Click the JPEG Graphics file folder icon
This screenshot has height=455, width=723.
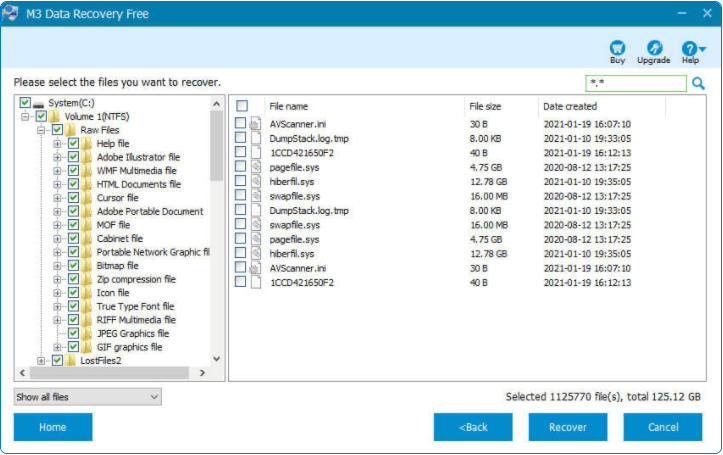[x=86, y=333]
